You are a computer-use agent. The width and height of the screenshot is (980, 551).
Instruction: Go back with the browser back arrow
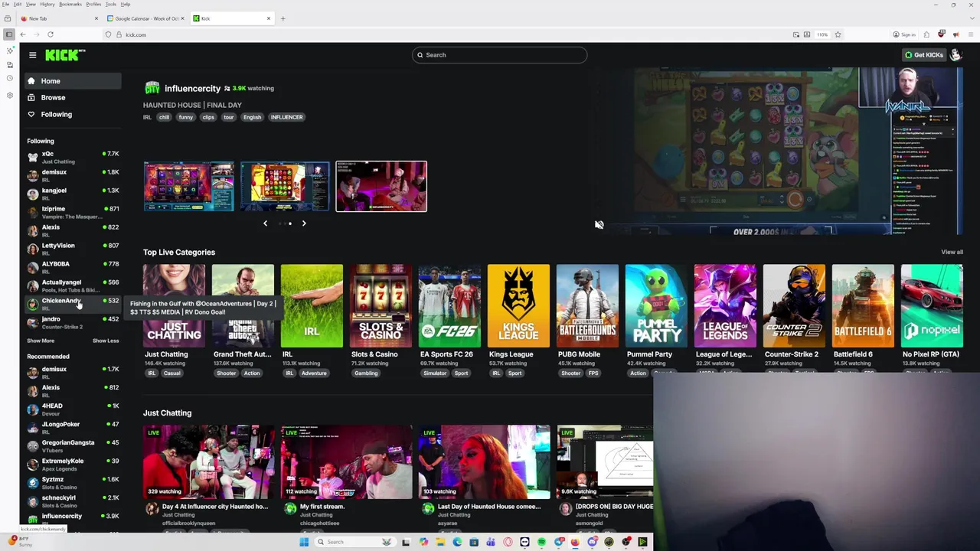pos(23,34)
